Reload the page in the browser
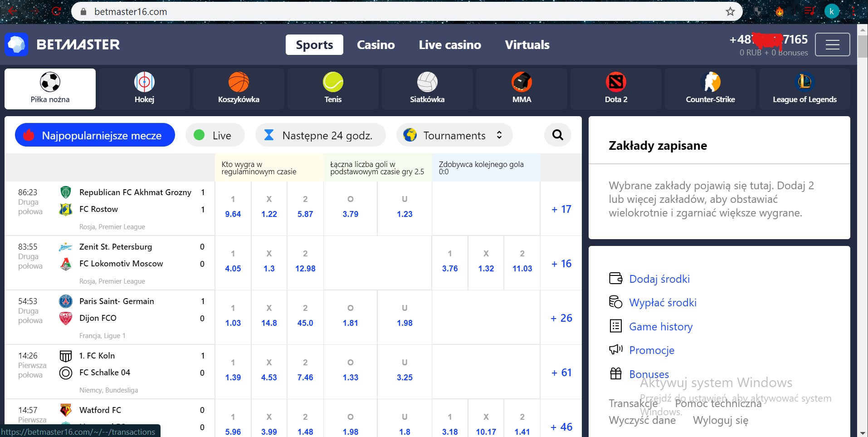The image size is (868, 437). [56, 12]
